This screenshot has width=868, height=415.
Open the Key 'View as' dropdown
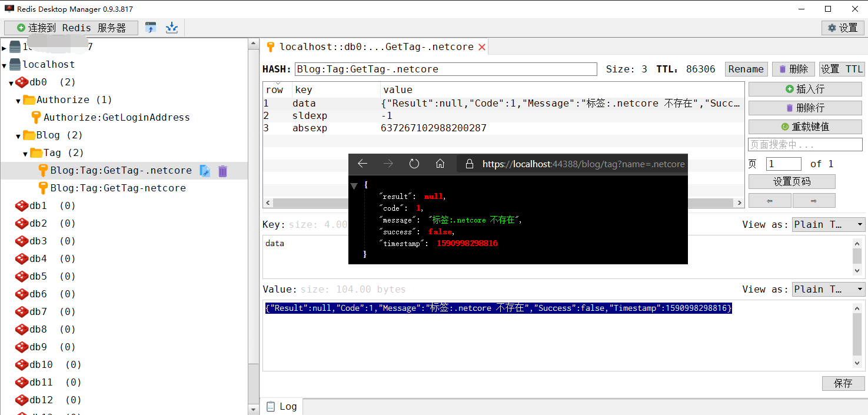point(828,224)
